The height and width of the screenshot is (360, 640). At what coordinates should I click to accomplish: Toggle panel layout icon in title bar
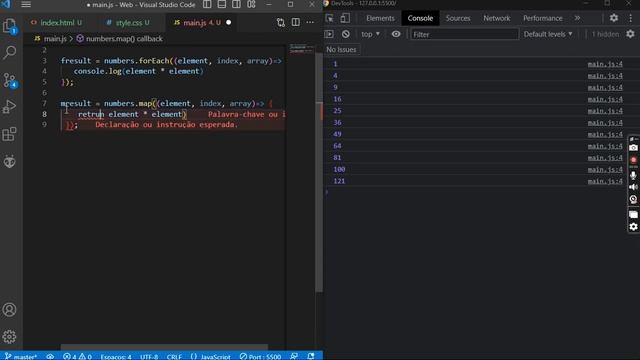222,4
